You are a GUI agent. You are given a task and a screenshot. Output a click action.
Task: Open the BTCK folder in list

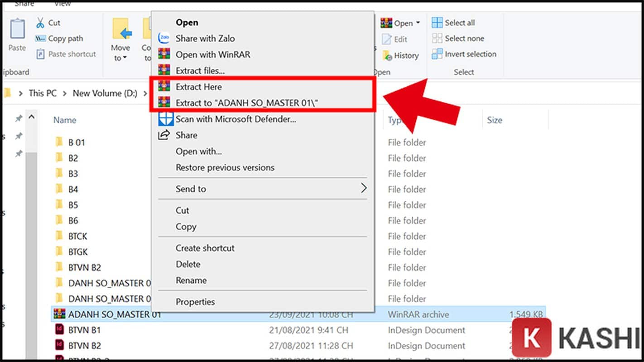[x=77, y=236]
